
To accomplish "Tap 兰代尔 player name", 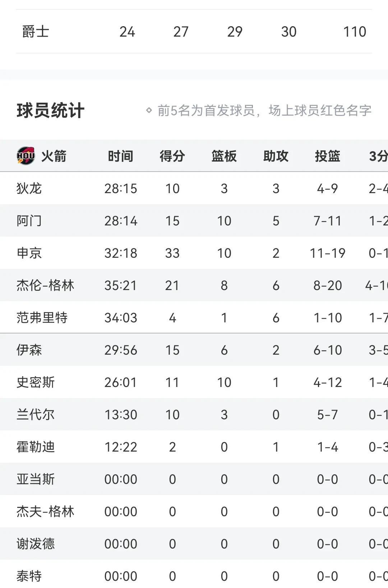I will (36, 415).
